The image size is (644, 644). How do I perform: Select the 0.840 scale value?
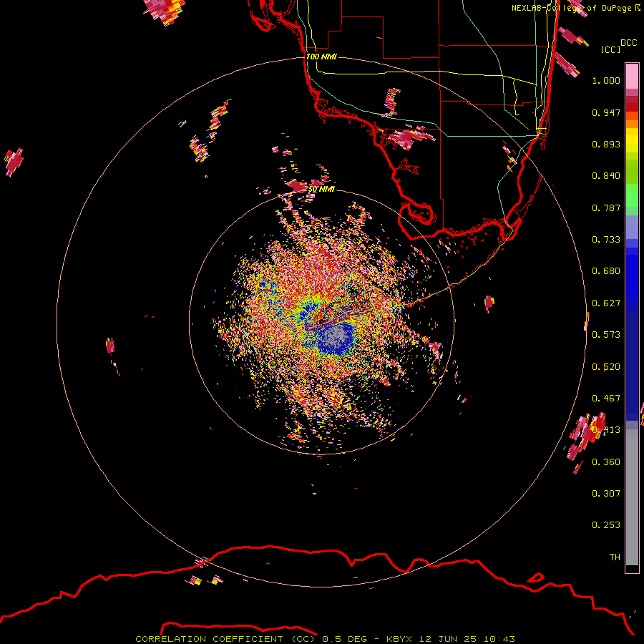pos(606,176)
